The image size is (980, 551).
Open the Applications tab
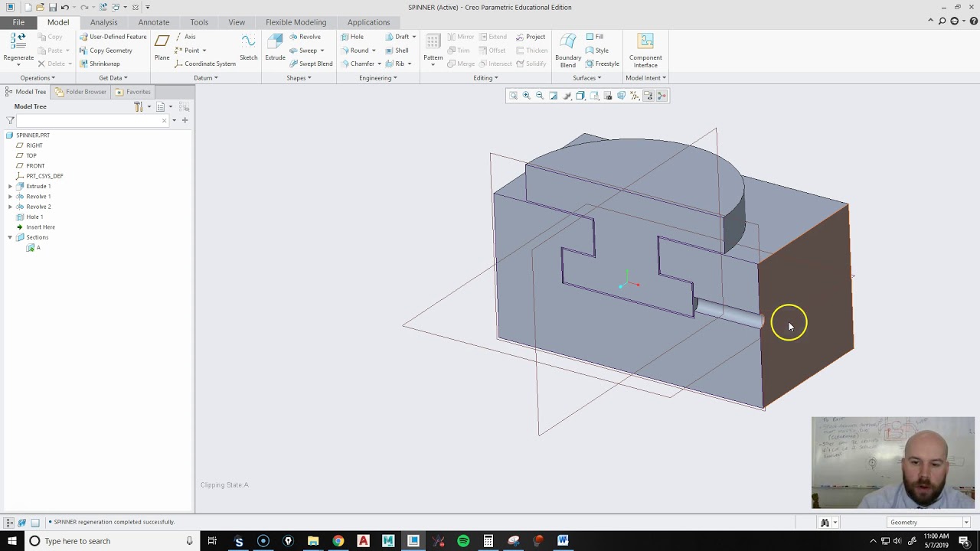[x=368, y=22]
